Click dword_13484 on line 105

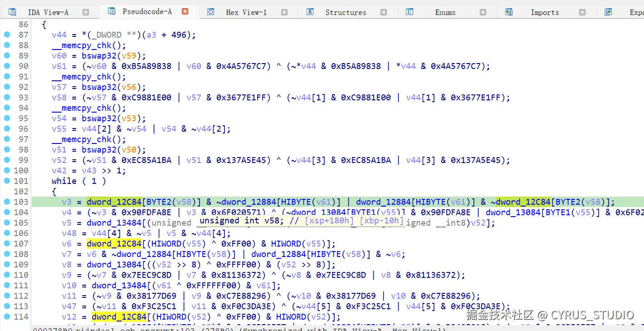coord(114,222)
